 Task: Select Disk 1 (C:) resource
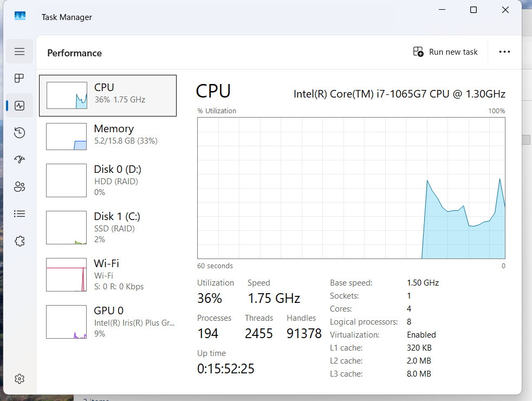pos(108,228)
